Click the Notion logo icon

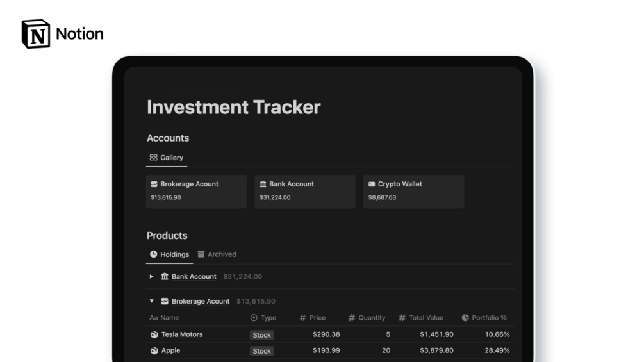pyautogui.click(x=35, y=34)
